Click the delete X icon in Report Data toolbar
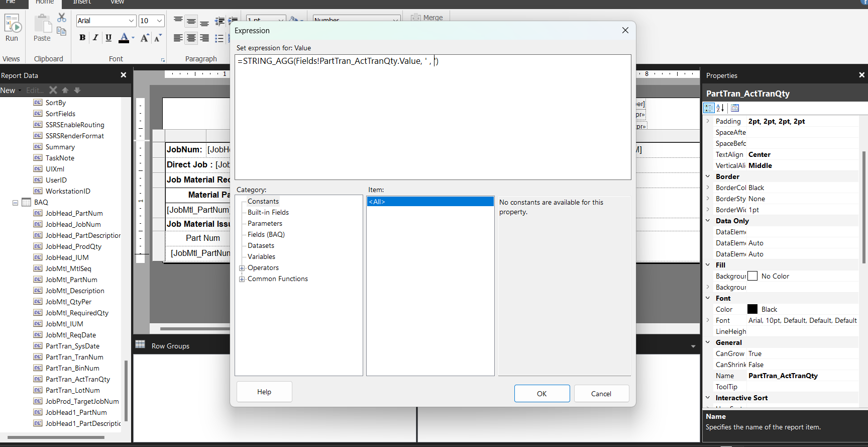868x447 pixels. click(x=53, y=91)
